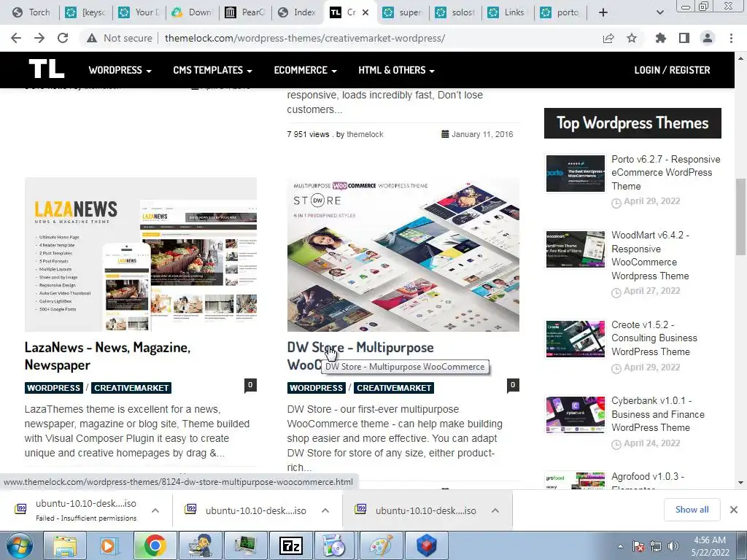Click the TL site logo
This screenshot has width=747, height=560.
(46, 69)
